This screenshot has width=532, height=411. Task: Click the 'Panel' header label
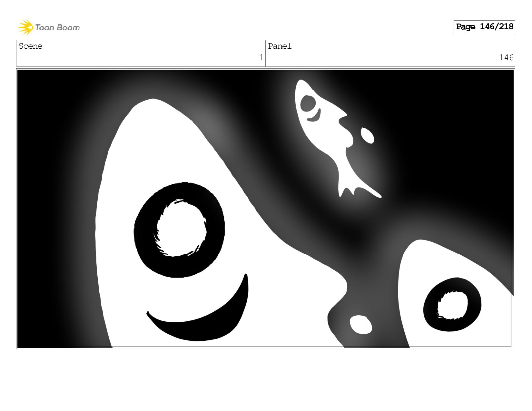pyautogui.click(x=280, y=46)
